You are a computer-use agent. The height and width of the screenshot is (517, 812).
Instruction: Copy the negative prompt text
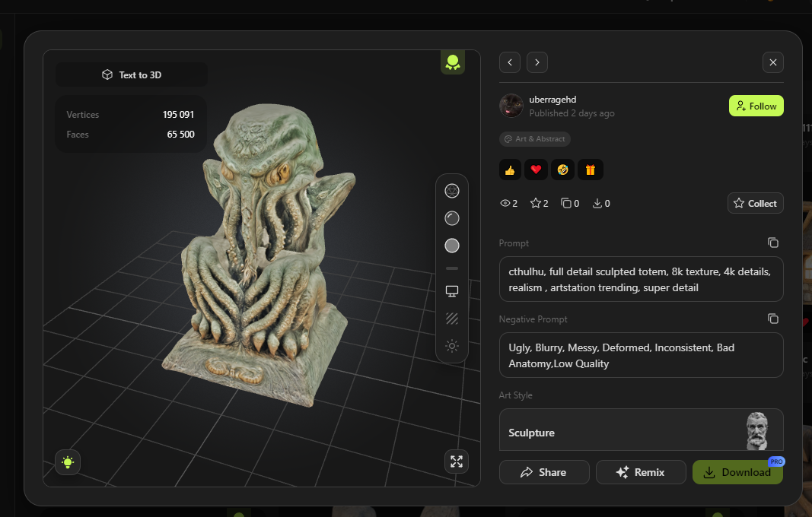pyautogui.click(x=772, y=319)
